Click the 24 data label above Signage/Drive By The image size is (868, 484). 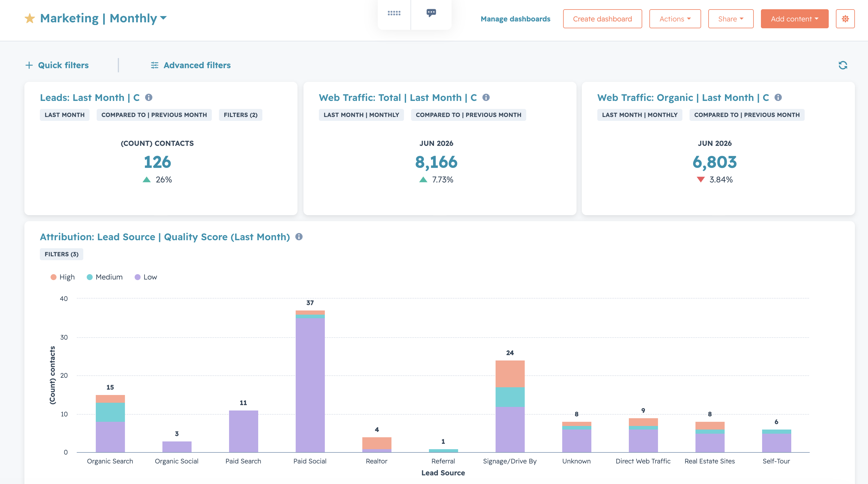[510, 353]
